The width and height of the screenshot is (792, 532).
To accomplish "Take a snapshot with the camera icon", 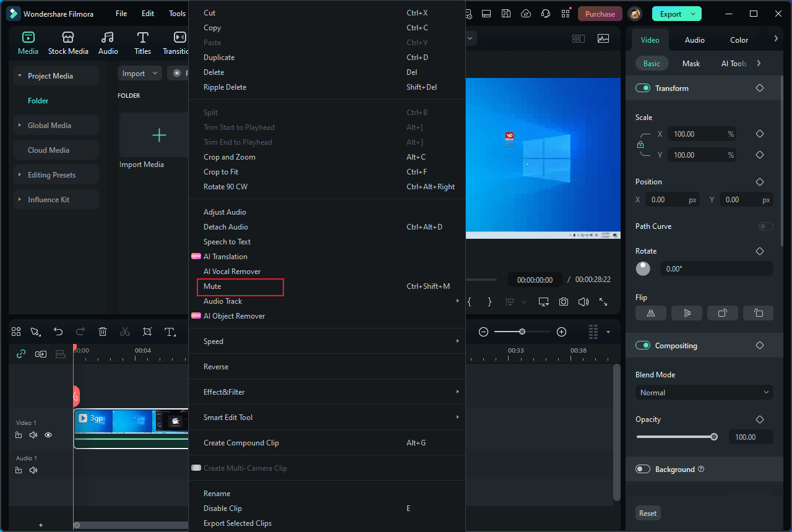I will (x=563, y=302).
